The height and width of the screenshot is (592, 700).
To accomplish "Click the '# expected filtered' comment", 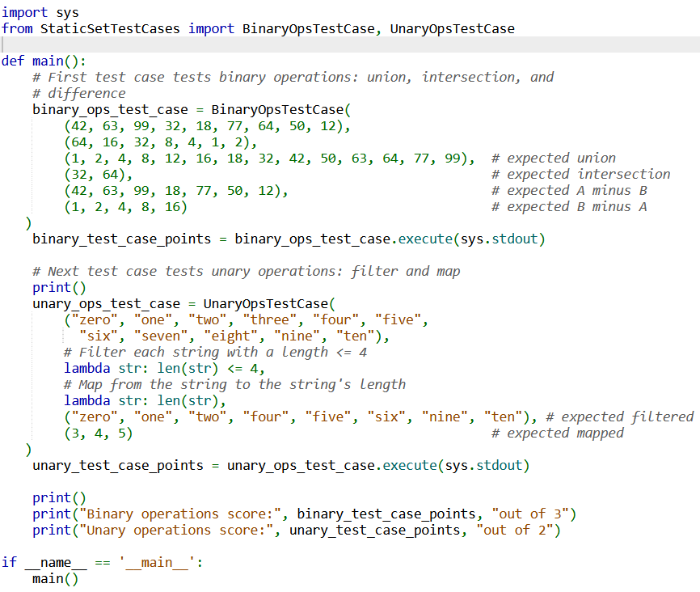I will 620,417.
